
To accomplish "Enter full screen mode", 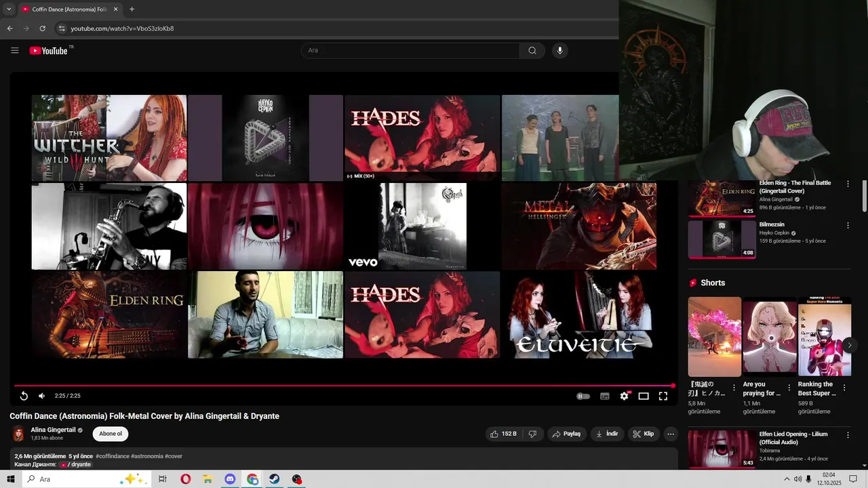I will pyautogui.click(x=663, y=396).
